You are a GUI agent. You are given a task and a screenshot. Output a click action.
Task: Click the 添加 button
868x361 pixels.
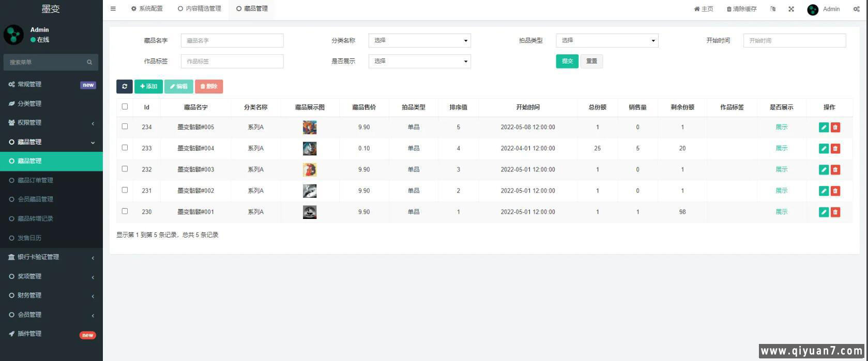tap(148, 86)
